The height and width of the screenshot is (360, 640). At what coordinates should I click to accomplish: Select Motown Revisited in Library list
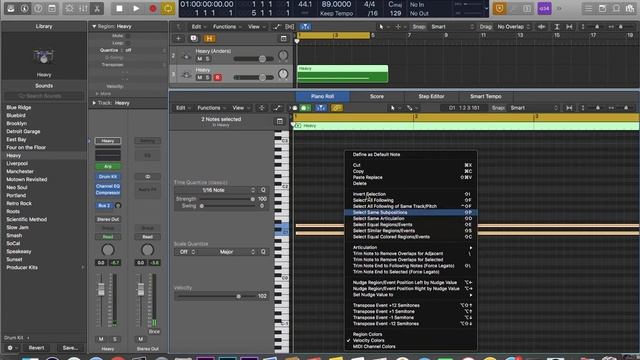click(27, 179)
